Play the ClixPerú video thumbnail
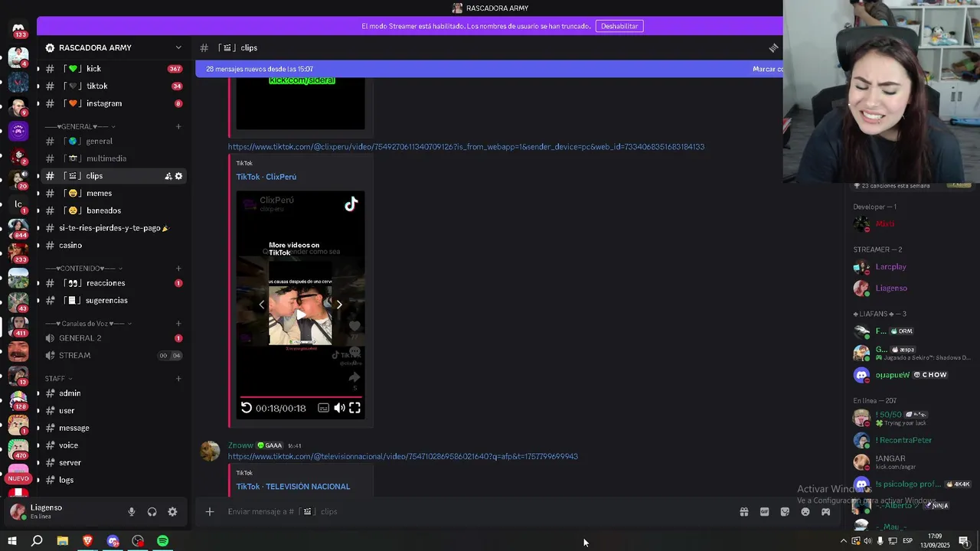Image resolution: width=980 pixels, height=551 pixels. pyautogui.click(x=300, y=314)
